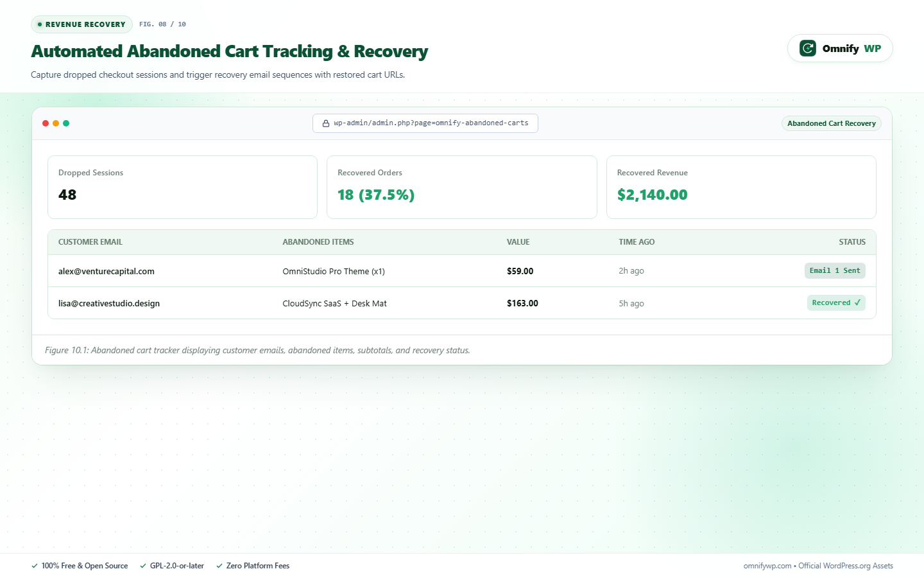
Task: Click the 18 (37.5%) recovered orders value
Action: pyautogui.click(x=376, y=195)
